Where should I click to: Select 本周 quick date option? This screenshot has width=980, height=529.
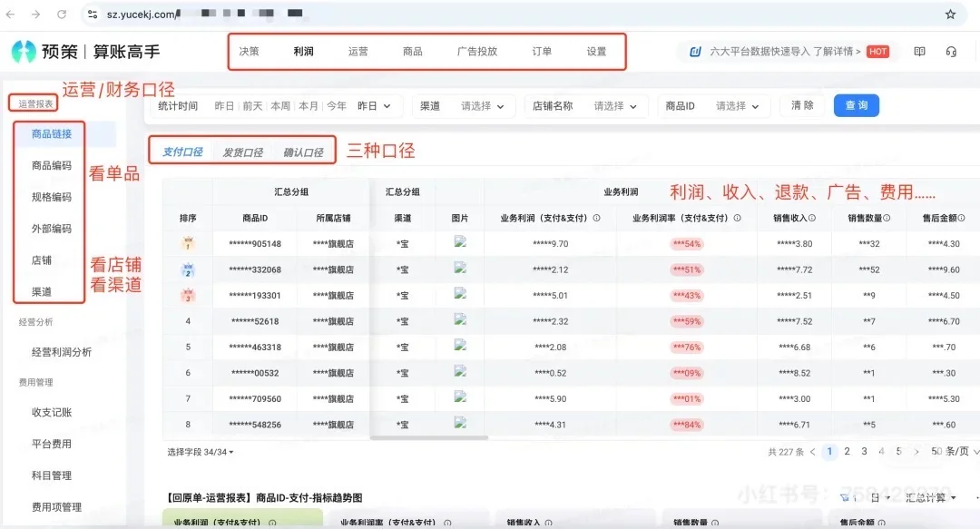pos(280,106)
